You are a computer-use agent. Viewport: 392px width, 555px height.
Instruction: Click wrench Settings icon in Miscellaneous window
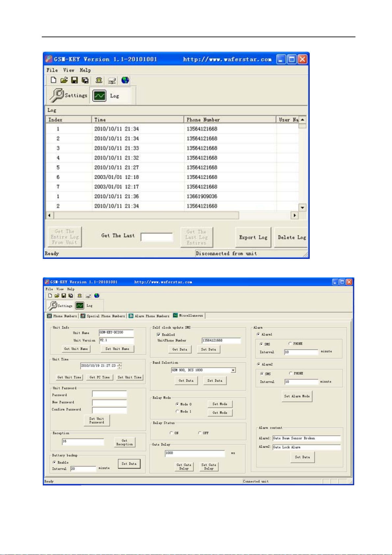(53, 306)
